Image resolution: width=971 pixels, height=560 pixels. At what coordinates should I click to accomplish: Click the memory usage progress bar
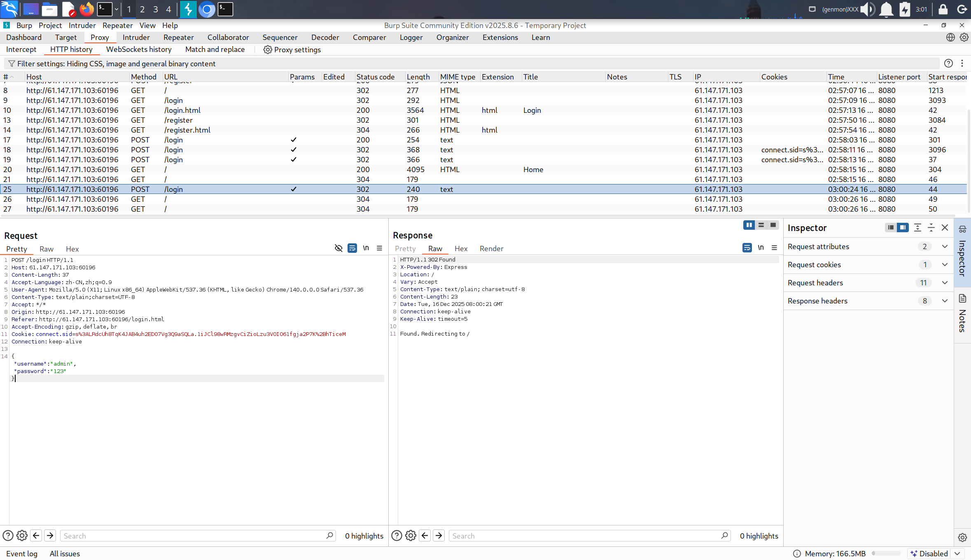886,553
